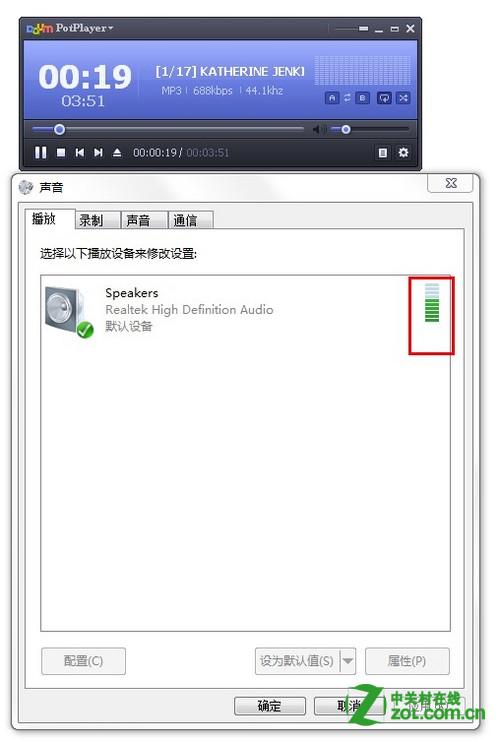Click the playback seek bar handle
Screen dimensions: 500x741
point(59,129)
